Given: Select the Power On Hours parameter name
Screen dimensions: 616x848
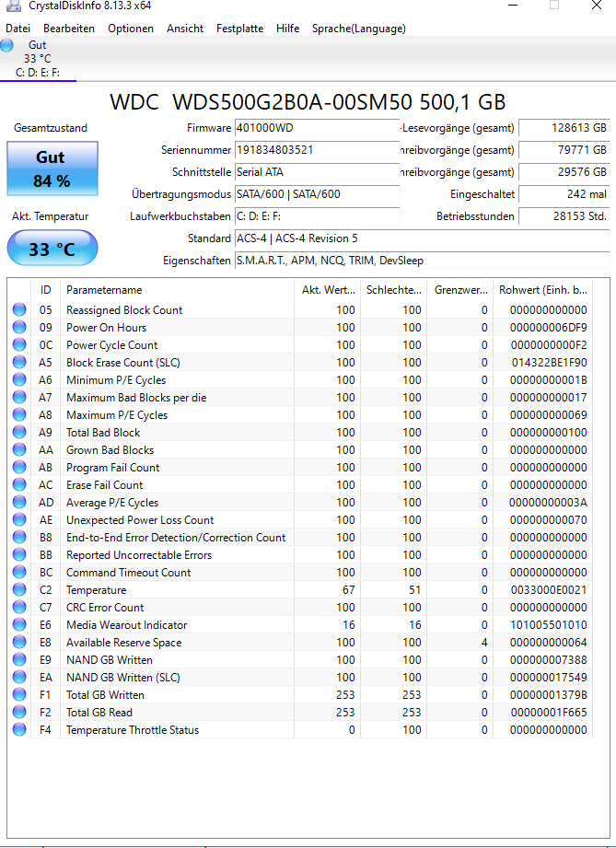Looking at the screenshot, I should pyautogui.click(x=106, y=328).
